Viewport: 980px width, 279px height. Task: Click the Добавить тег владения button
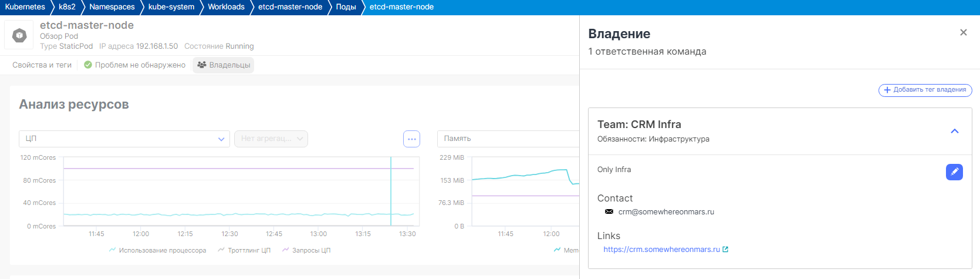click(x=925, y=90)
